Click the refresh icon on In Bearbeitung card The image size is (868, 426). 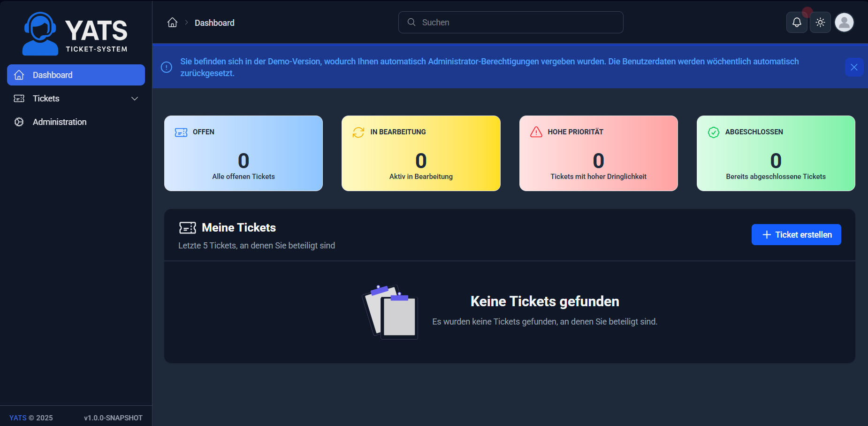coord(358,132)
